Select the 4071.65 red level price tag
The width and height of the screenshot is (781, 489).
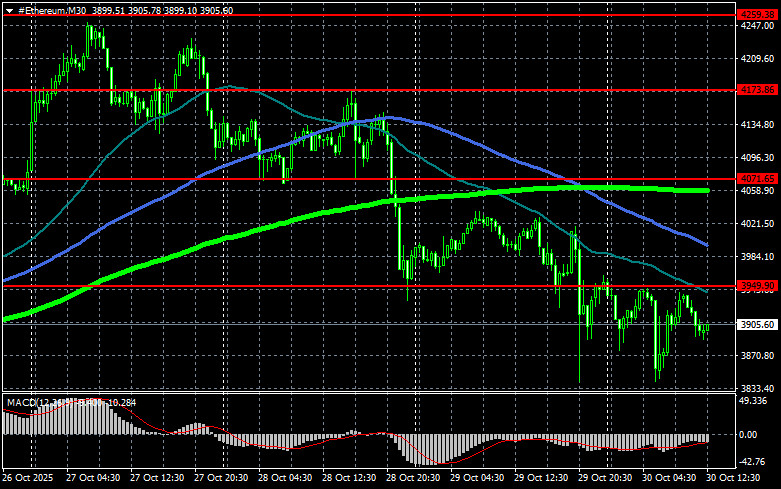758,178
